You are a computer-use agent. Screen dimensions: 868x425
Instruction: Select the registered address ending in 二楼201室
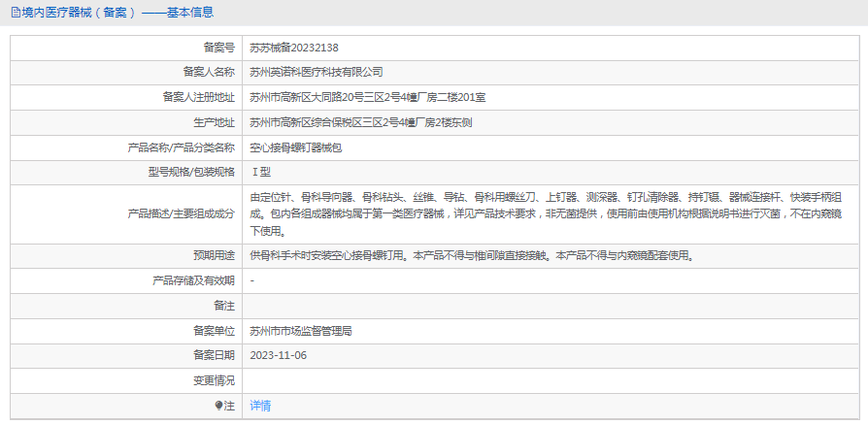368,97
